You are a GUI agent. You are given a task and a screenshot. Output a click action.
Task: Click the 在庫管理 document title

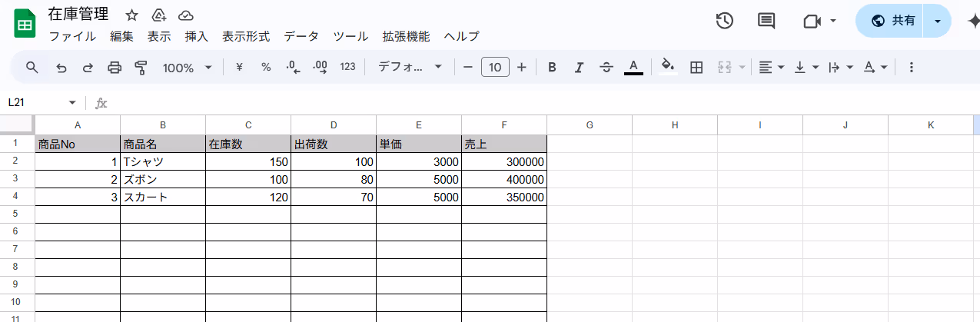tap(78, 15)
